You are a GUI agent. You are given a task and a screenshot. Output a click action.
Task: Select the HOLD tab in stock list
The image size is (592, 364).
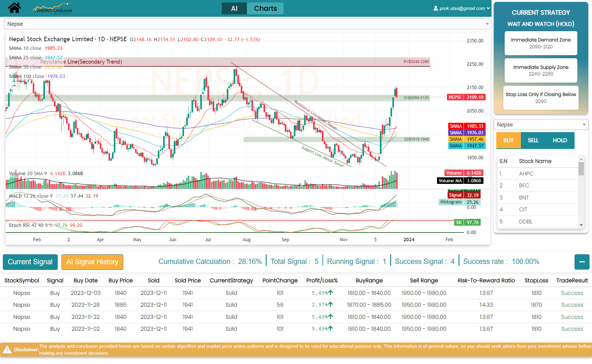tap(560, 140)
